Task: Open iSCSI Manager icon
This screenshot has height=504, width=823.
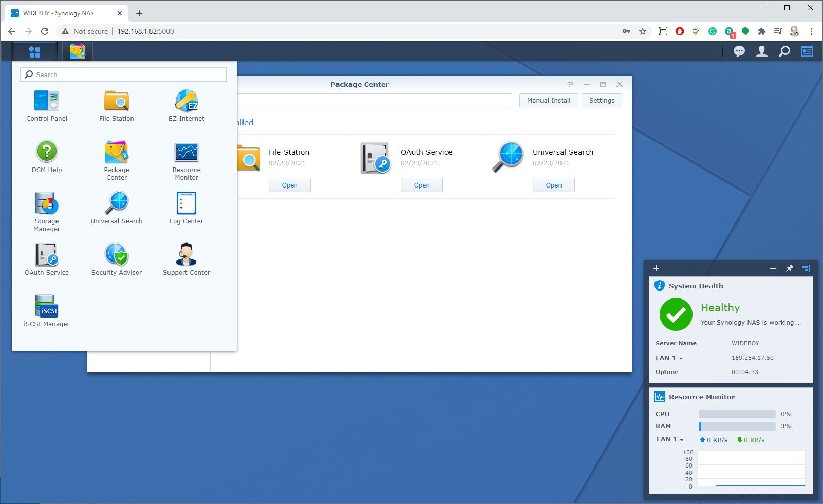Action: tap(47, 311)
